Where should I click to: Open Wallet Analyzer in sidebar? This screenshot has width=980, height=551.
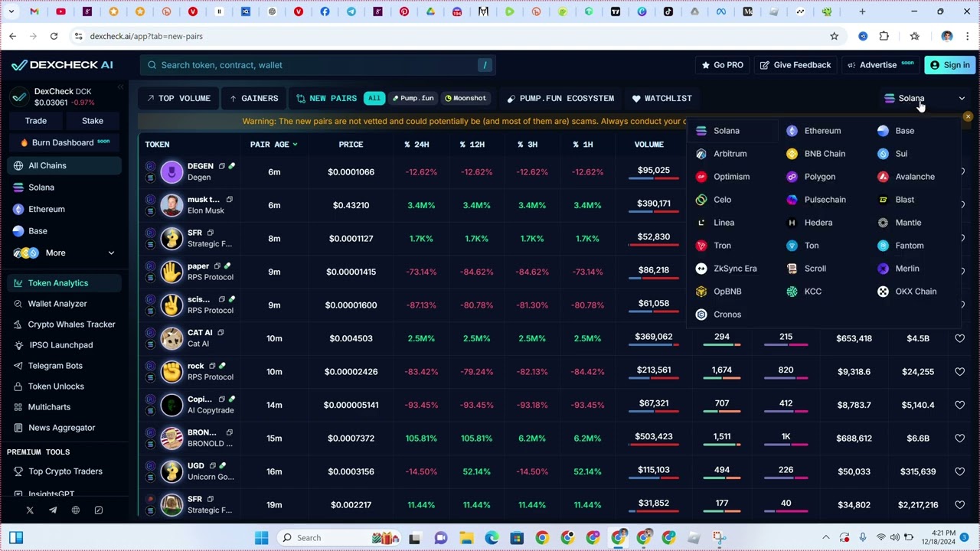tap(57, 304)
